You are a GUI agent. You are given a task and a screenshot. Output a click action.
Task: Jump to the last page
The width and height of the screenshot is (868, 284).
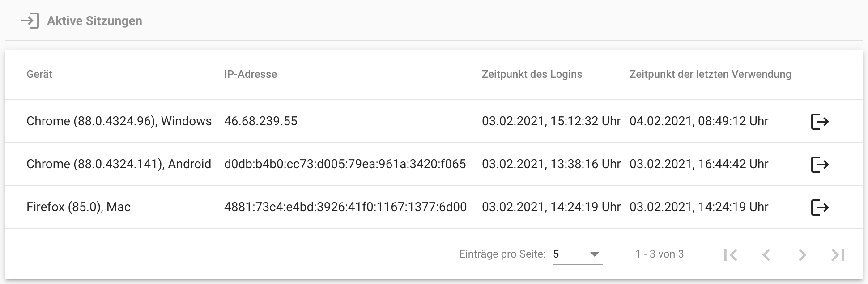pyautogui.click(x=838, y=254)
